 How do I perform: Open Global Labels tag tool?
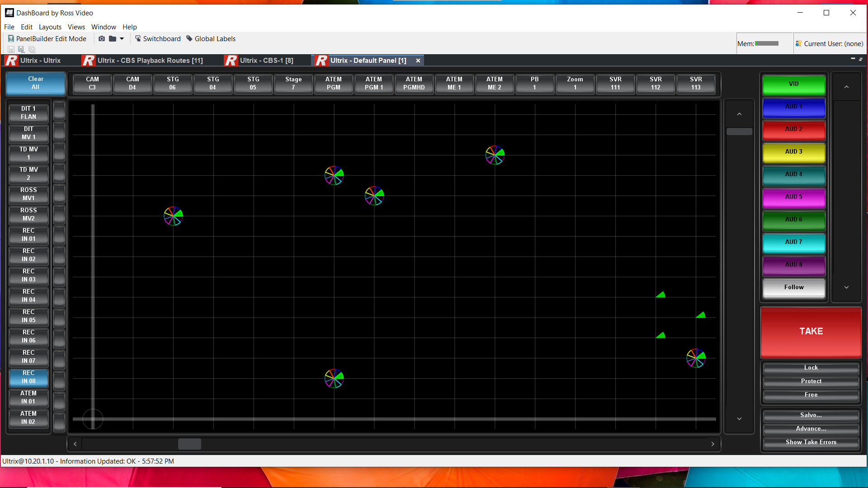(x=211, y=39)
